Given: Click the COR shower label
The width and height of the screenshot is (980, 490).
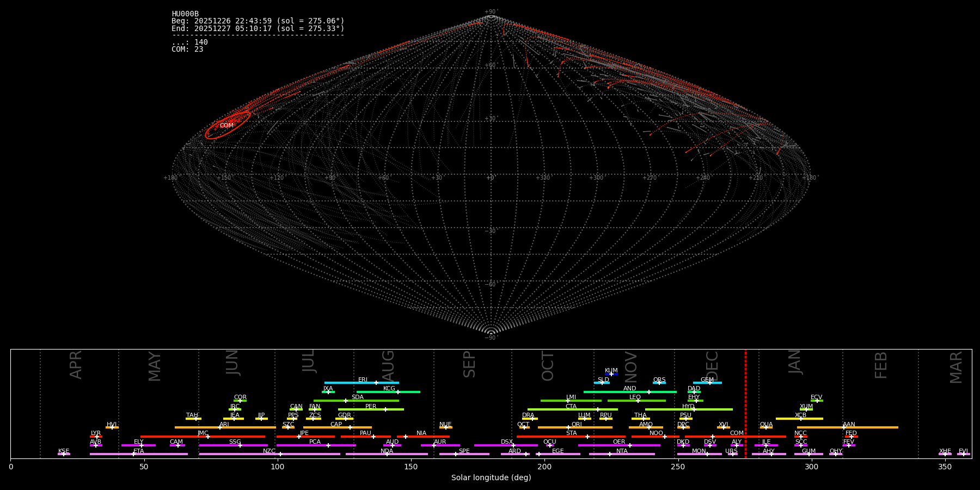Looking at the screenshot, I should (x=240, y=397).
